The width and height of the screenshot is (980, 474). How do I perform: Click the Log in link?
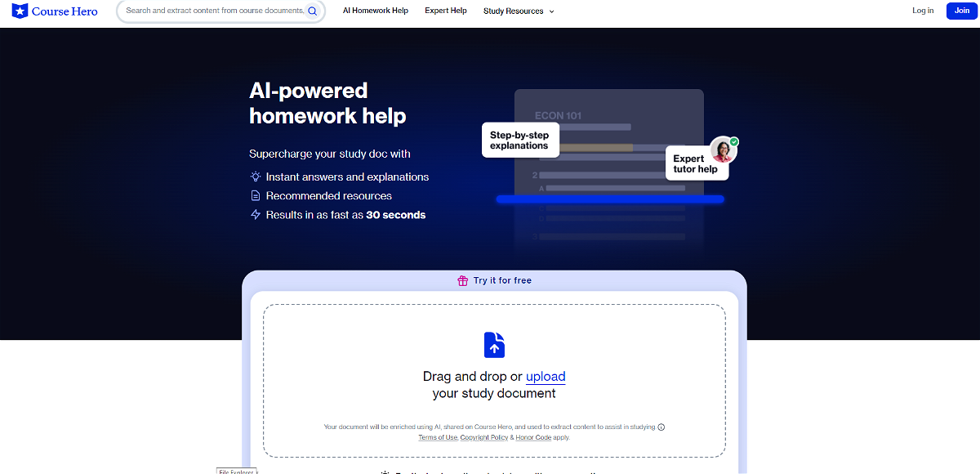[923, 11]
